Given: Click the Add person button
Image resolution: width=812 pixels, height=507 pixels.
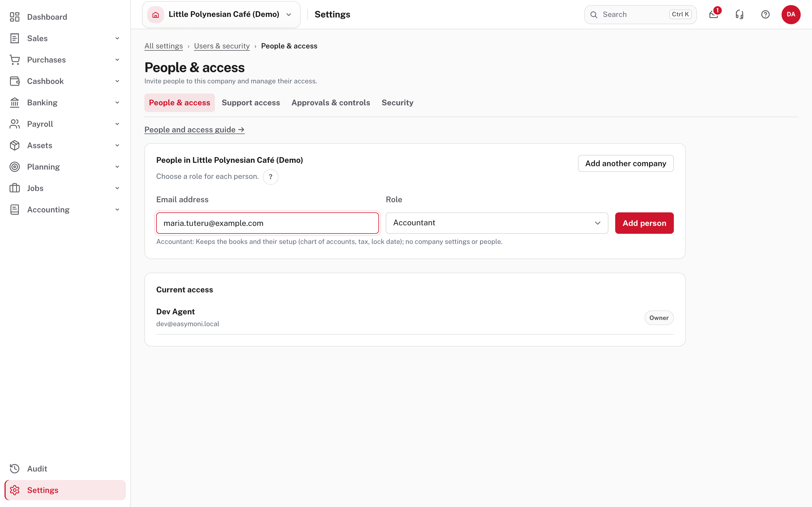Looking at the screenshot, I should pyautogui.click(x=644, y=223).
